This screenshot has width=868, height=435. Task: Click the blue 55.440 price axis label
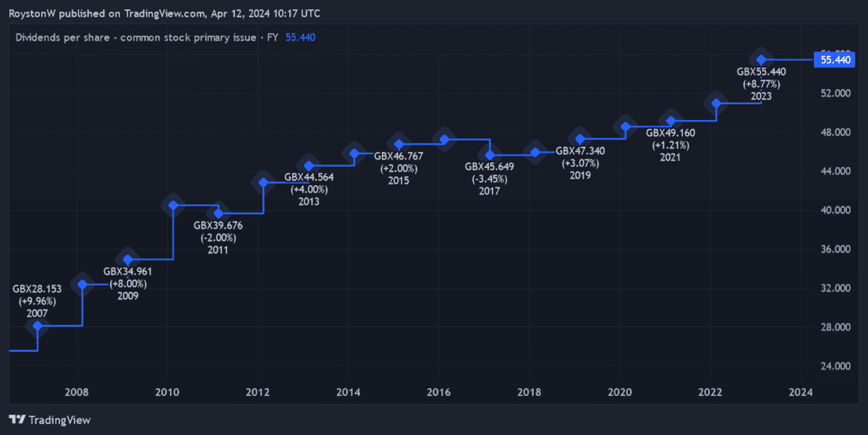coord(834,60)
